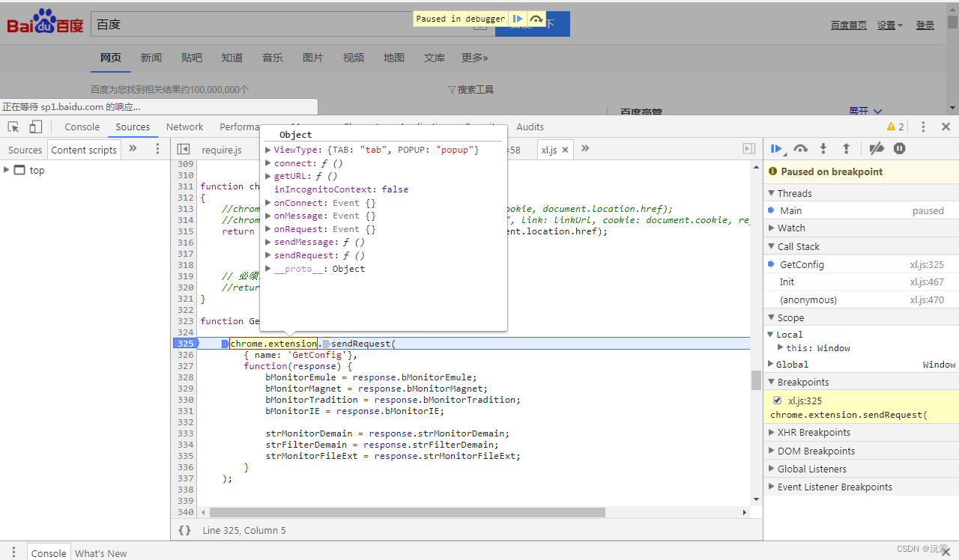959x560 pixels.
Task: Expand the top frame tree node
Action: click(x=7, y=170)
